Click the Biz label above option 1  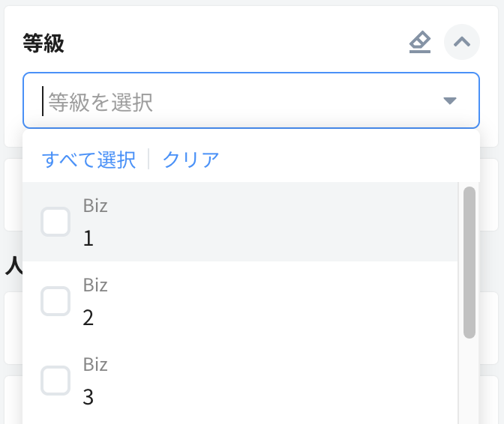point(95,206)
